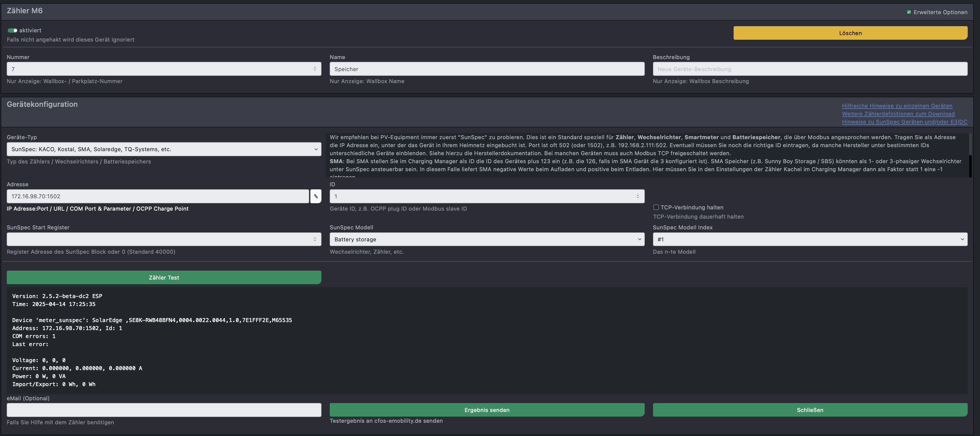This screenshot has height=436, width=980.
Task: Click the Current: 0.000000 A output line
Action: point(77,368)
